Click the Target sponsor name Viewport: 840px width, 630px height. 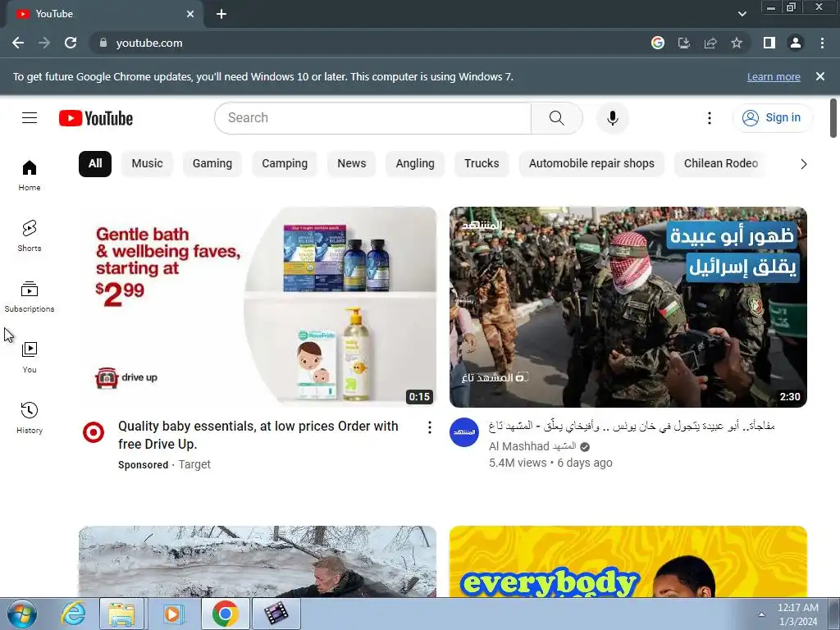click(194, 464)
